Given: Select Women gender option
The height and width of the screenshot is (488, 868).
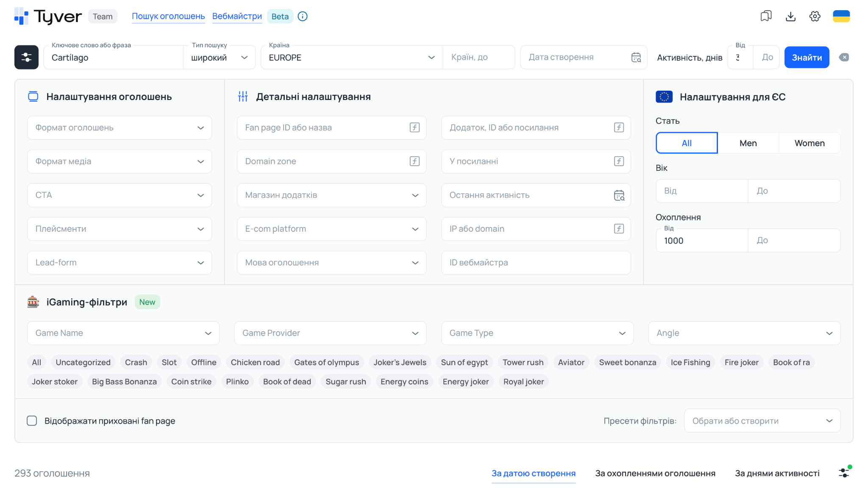Looking at the screenshot, I should [x=810, y=143].
